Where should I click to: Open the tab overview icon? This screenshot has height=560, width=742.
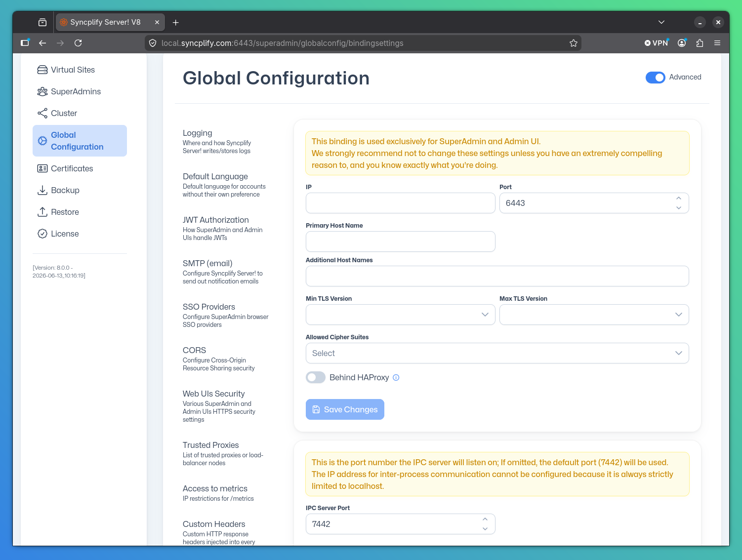click(42, 22)
